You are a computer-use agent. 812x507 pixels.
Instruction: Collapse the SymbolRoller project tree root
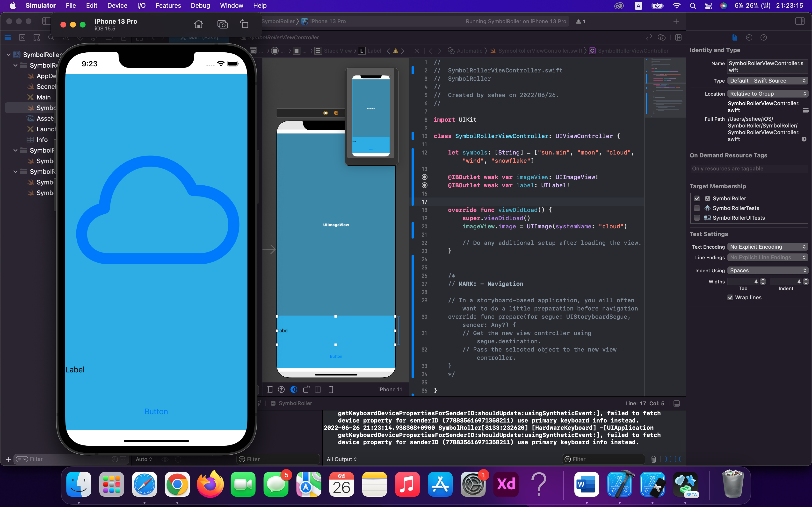tap(9, 55)
